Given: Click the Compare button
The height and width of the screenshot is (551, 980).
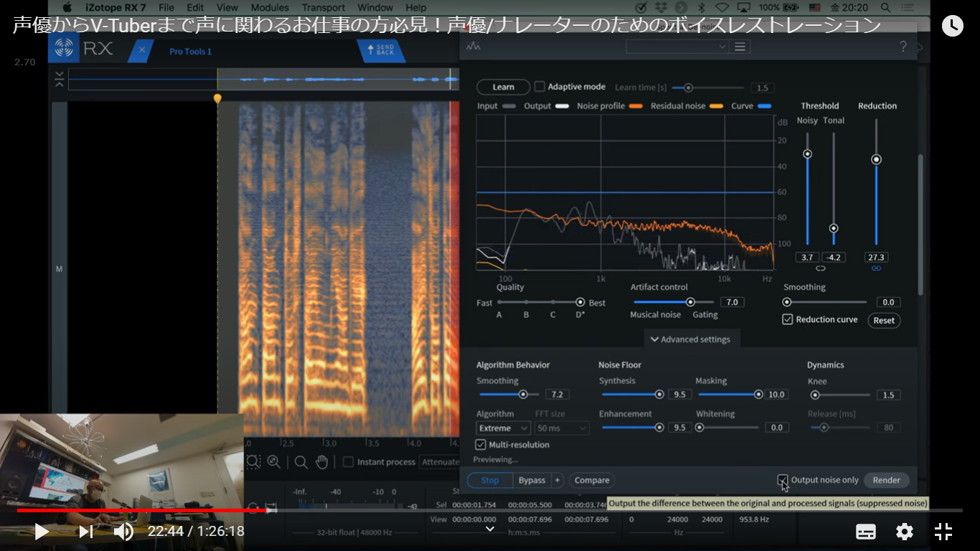Looking at the screenshot, I should point(592,480).
